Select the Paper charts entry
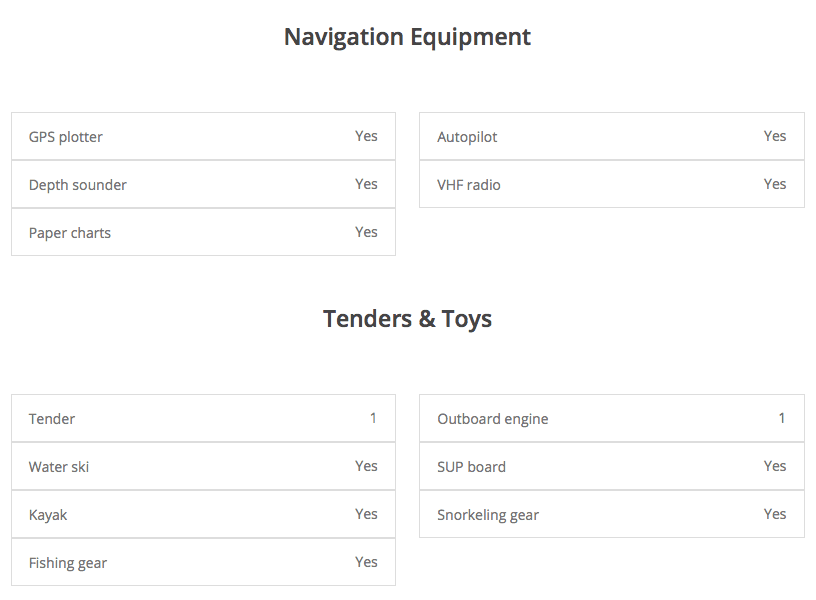816x600 pixels. (x=203, y=233)
